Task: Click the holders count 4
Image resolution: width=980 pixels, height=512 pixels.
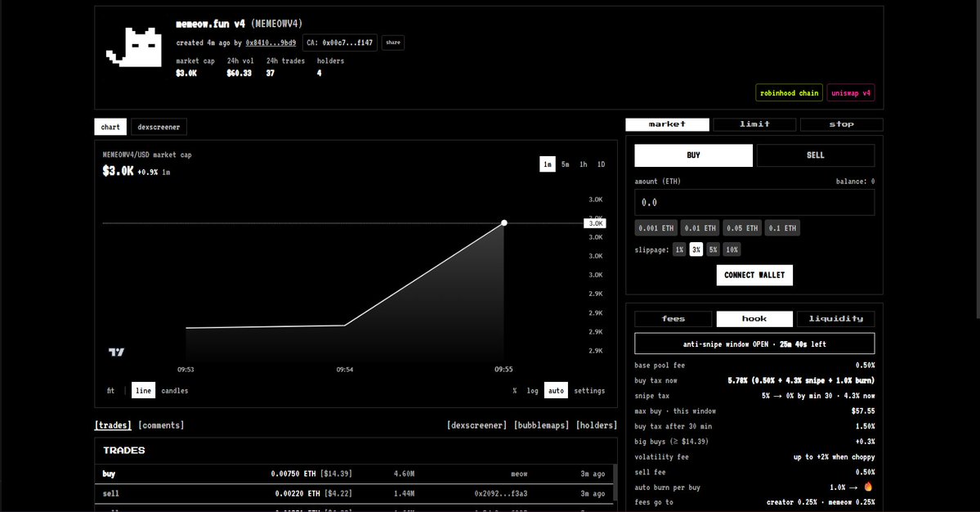Action: click(x=319, y=73)
